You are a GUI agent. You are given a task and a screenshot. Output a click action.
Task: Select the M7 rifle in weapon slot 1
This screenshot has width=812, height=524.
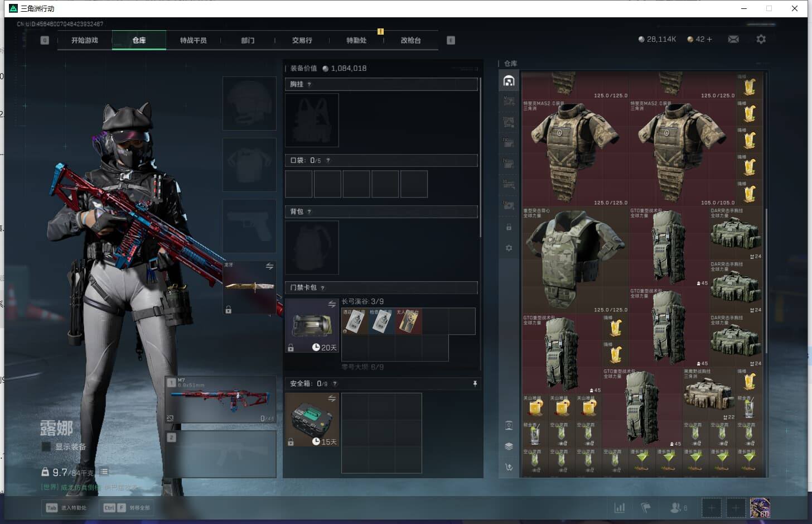(221, 400)
